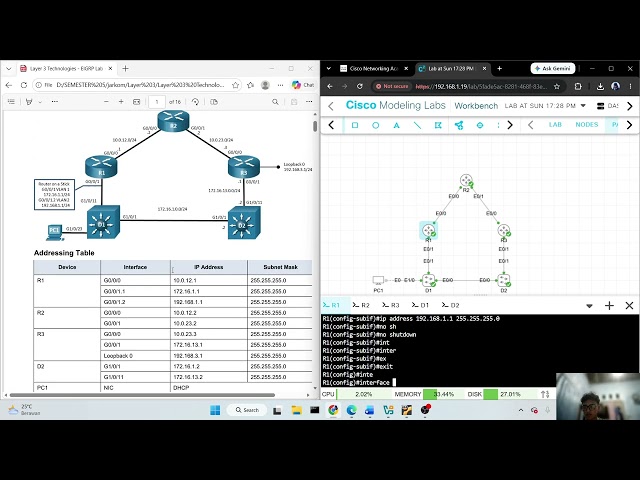Show previous panel tabs using left chevron
The image size is (640, 480).
tap(531, 125)
